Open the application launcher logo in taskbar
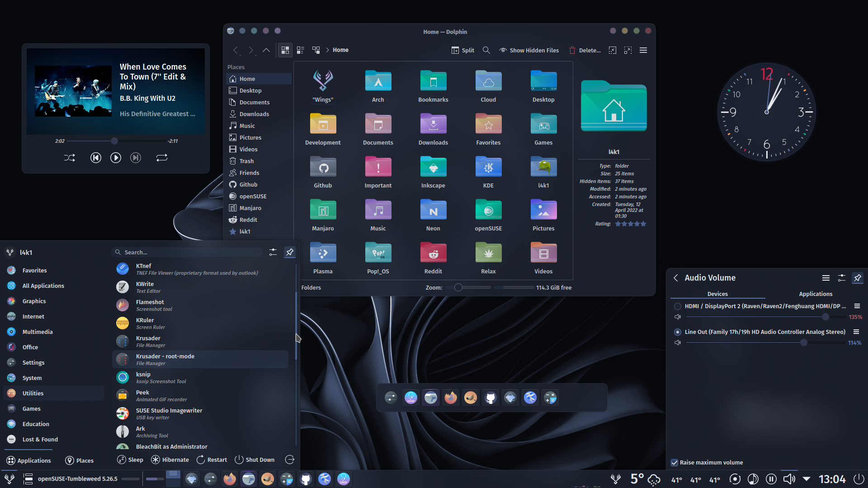Image resolution: width=868 pixels, height=488 pixels. (x=9, y=479)
